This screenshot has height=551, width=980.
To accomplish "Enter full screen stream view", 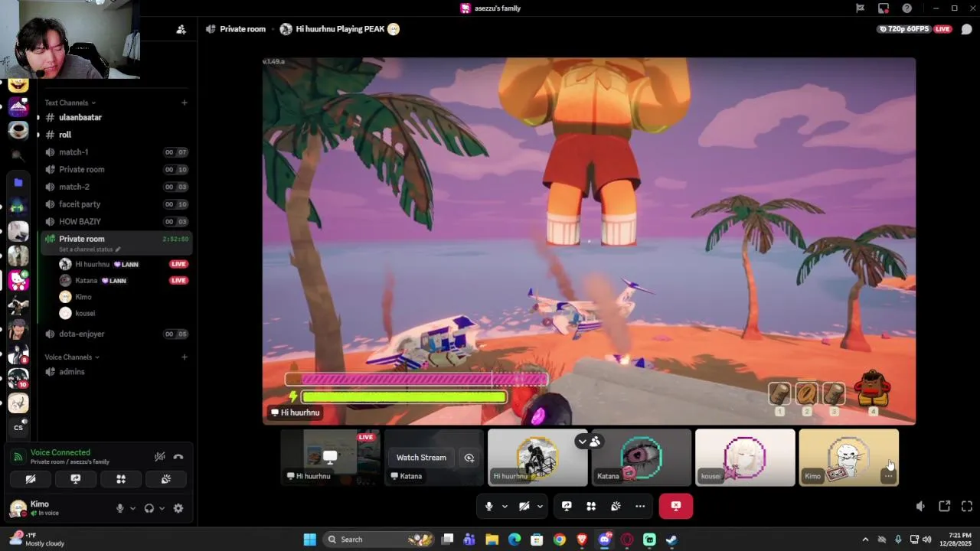I will pos(967,506).
